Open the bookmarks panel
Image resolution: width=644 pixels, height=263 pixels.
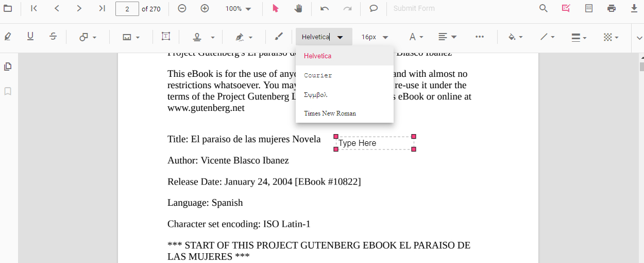click(8, 91)
